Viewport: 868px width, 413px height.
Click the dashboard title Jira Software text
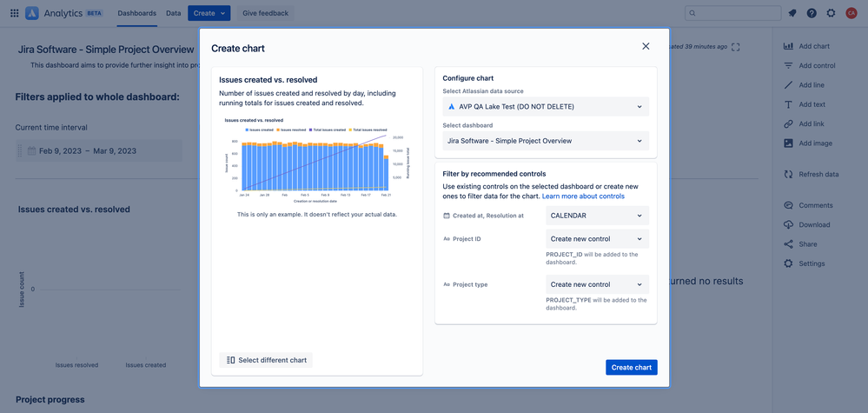coord(106,50)
